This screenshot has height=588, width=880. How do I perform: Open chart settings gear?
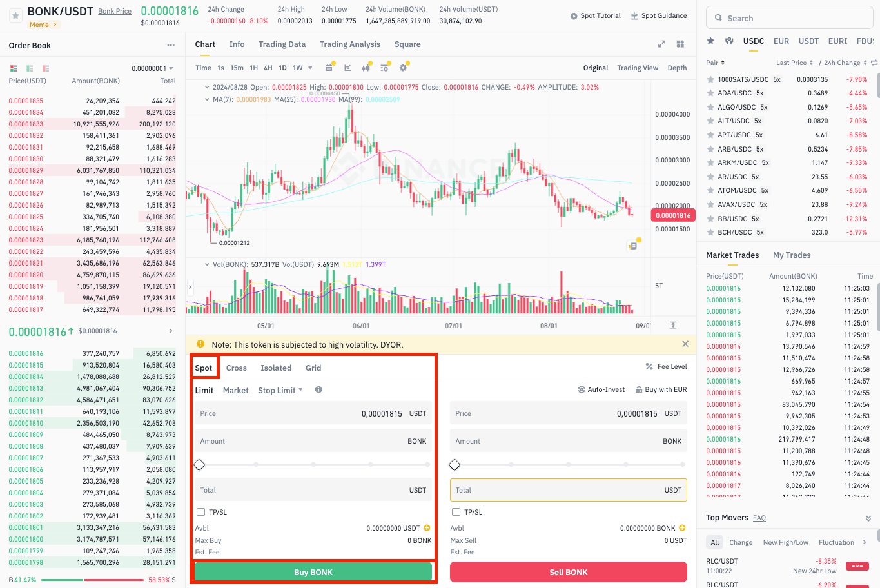tap(404, 68)
